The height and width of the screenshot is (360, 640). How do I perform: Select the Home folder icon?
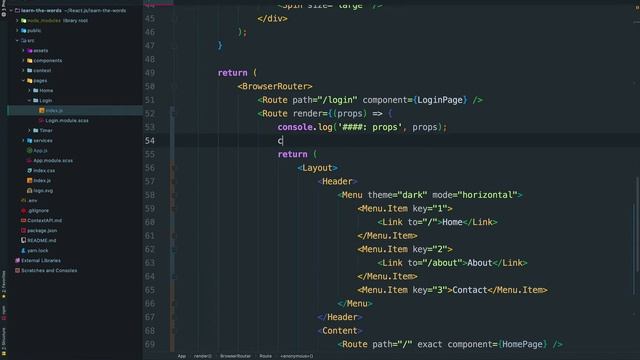pyautogui.click(x=36, y=90)
